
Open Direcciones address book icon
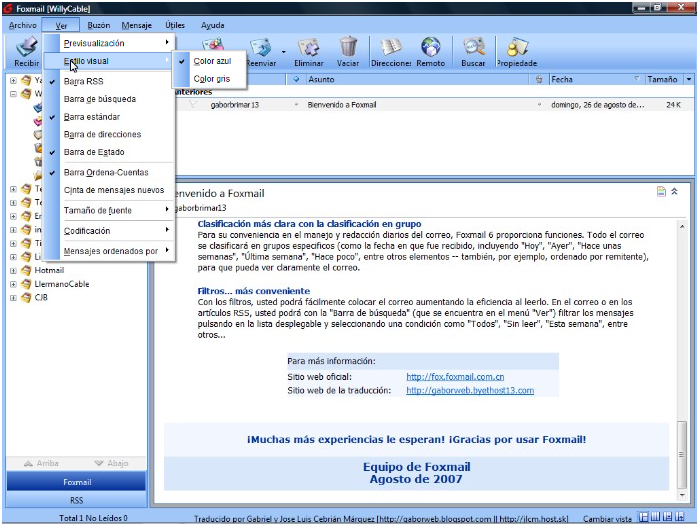click(391, 47)
